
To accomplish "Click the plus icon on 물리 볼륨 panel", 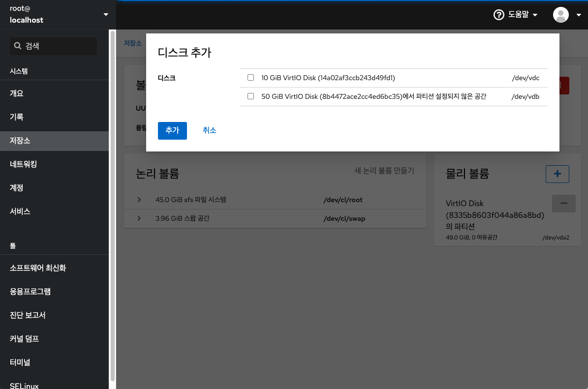I will (557, 174).
